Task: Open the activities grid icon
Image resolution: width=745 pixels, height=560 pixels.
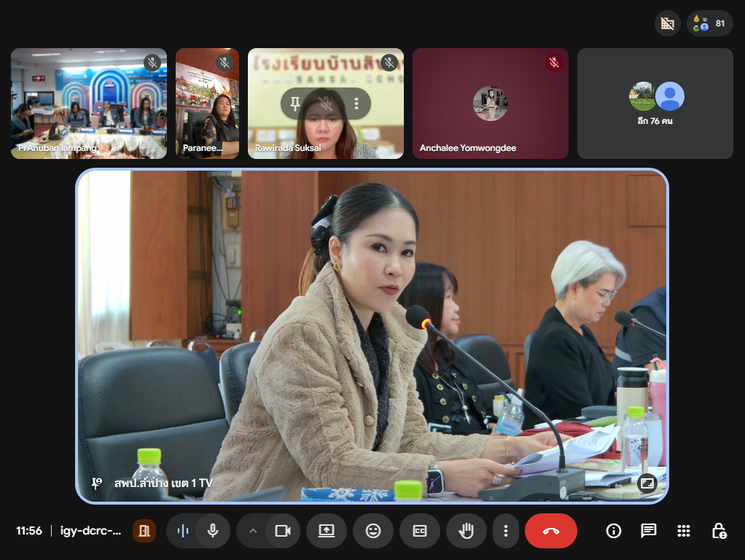Action: (684, 531)
